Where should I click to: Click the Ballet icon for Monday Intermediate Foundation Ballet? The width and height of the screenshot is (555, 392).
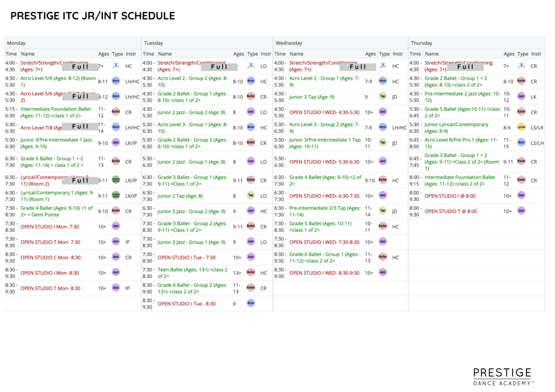click(116, 112)
